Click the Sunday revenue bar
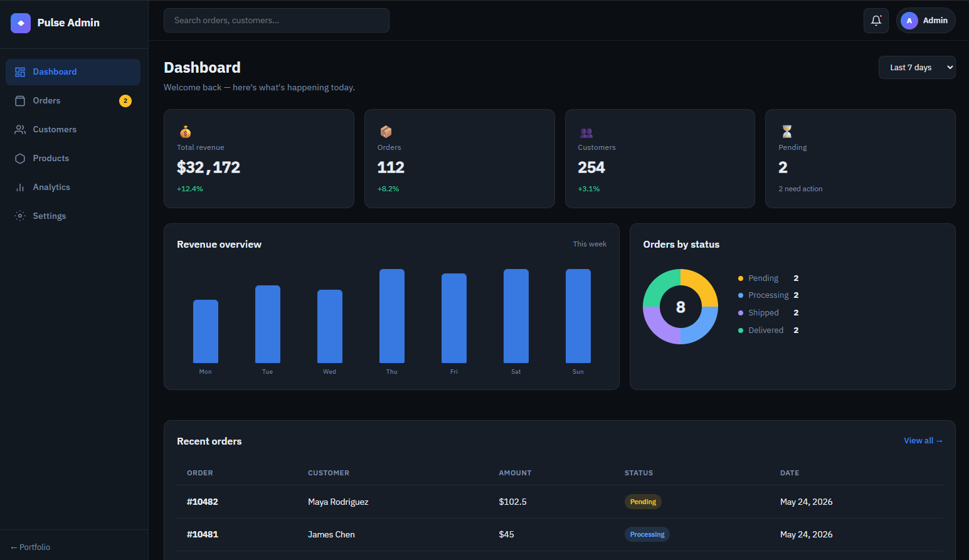Image resolution: width=969 pixels, height=560 pixels. [578, 316]
